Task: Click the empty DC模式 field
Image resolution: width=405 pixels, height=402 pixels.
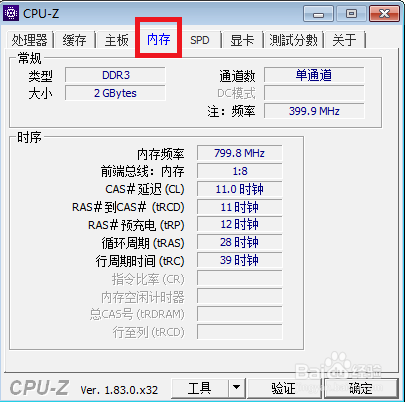Action: [x=314, y=93]
